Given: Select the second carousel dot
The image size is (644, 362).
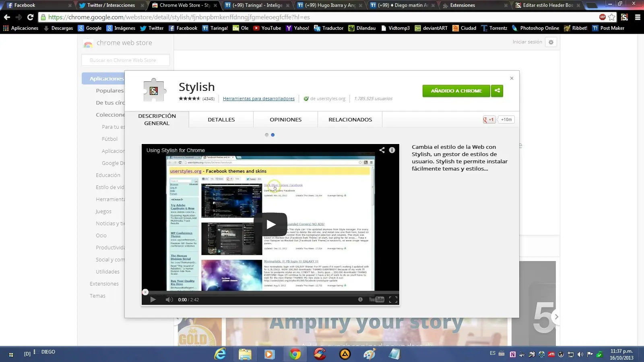Looking at the screenshot, I should tap(273, 135).
